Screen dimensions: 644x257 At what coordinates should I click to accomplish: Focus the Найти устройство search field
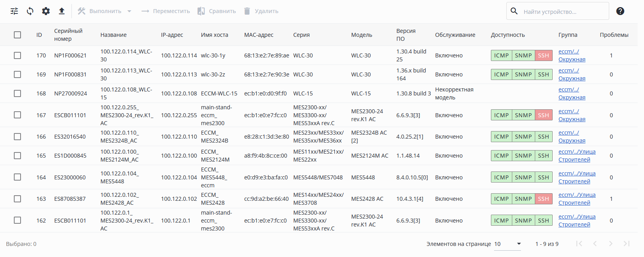pyautogui.click(x=564, y=11)
